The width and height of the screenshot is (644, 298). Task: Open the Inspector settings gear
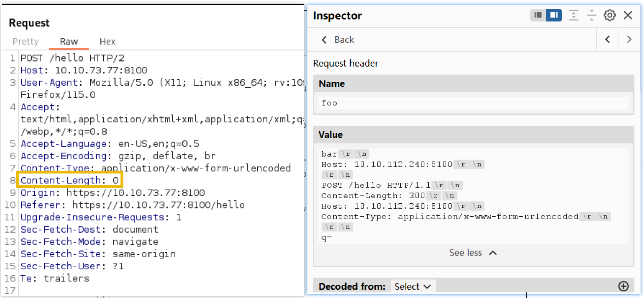[x=609, y=15]
